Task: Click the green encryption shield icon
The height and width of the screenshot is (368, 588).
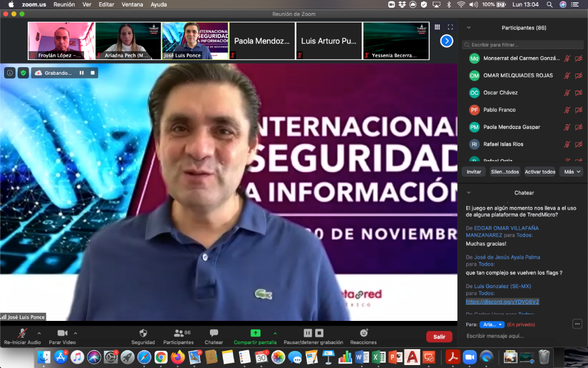Action: click(24, 73)
